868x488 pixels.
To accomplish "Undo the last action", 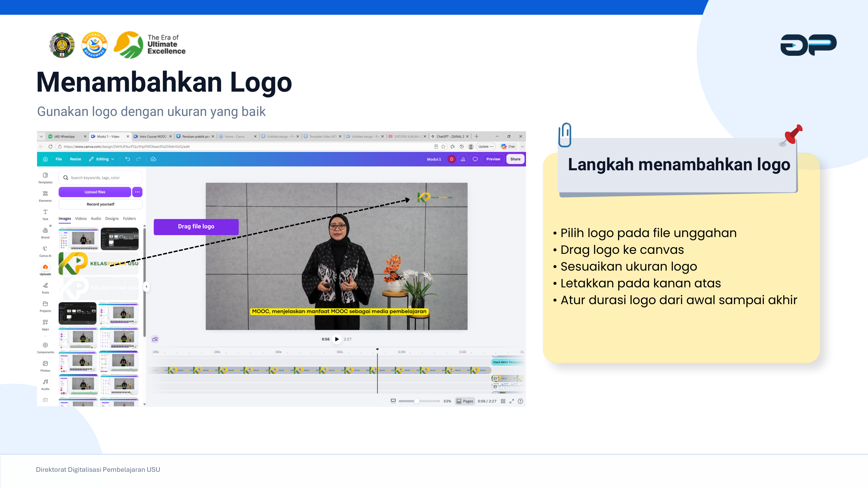I will click(x=127, y=159).
